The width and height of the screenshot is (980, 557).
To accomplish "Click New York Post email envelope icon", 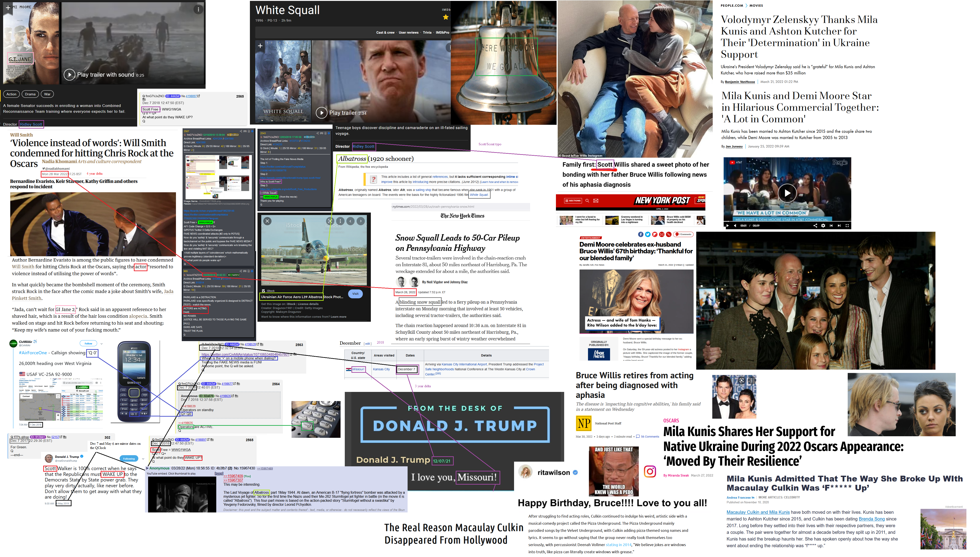I will tap(596, 201).
